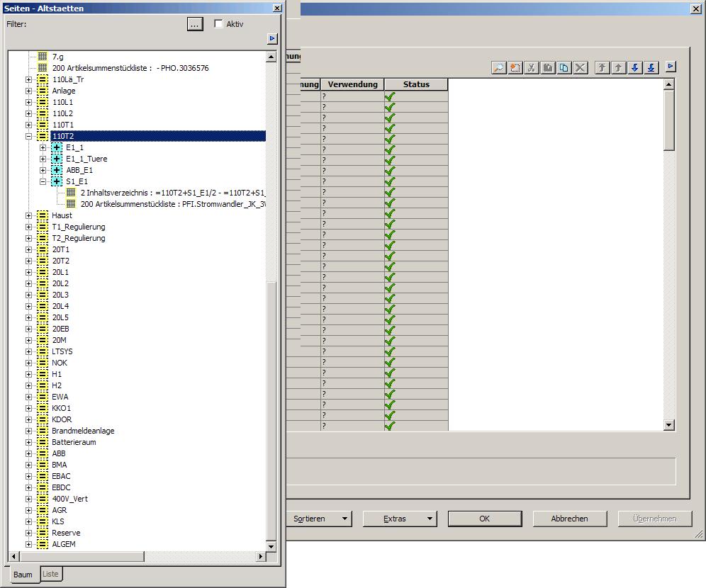The image size is (706, 588).
Task: Click the Copy icon in toolbar
Action: click(x=564, y=67)
